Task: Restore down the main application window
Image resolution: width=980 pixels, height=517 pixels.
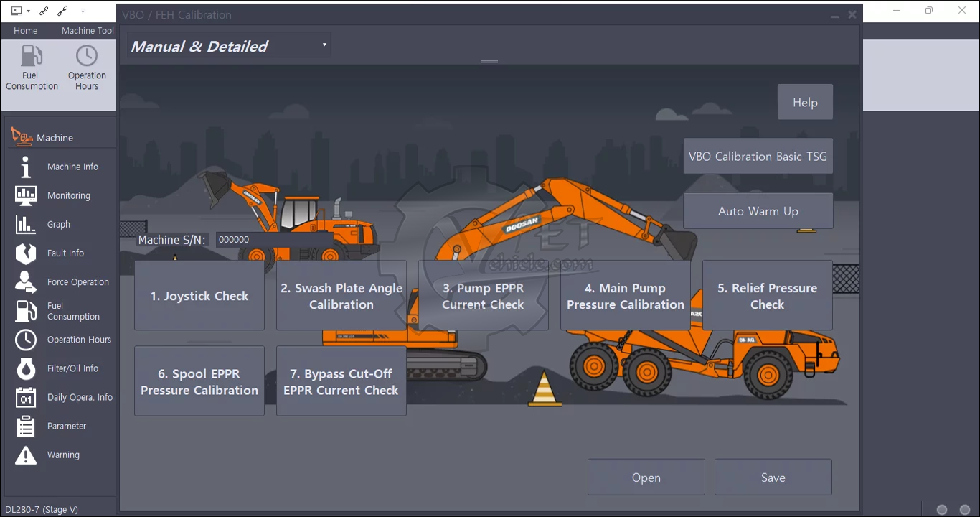Action: click(x=929, y=11)
